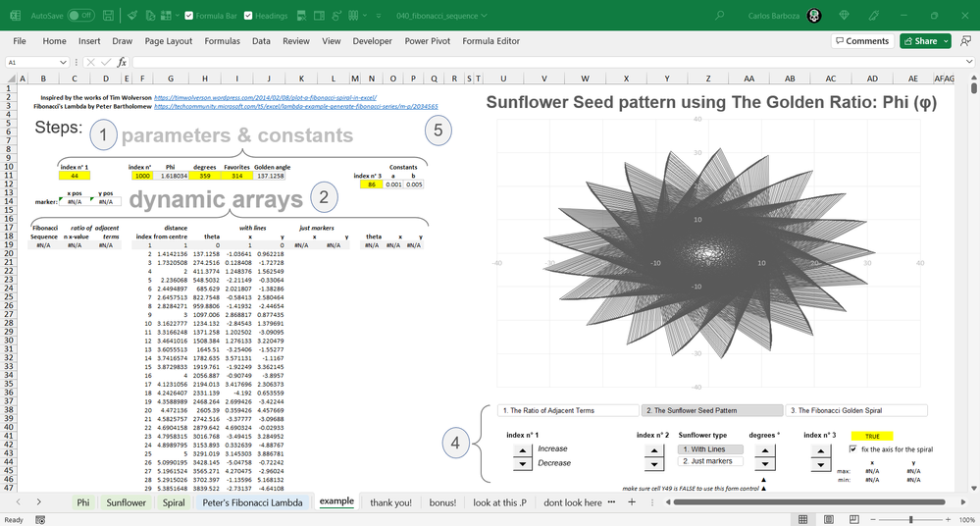This screenshot has height=526, width=980.
Task: Toggle the AutoSave switch
Action: click(x=80, y=16)
